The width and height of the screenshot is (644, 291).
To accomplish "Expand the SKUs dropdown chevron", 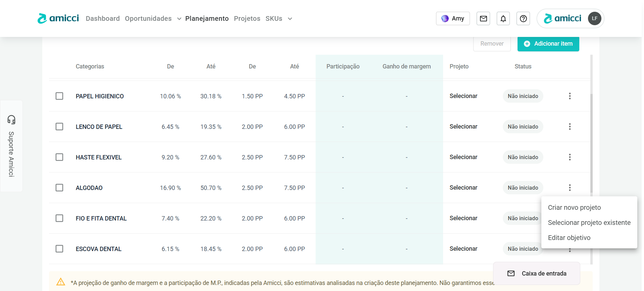I will (x=290, y=19).
